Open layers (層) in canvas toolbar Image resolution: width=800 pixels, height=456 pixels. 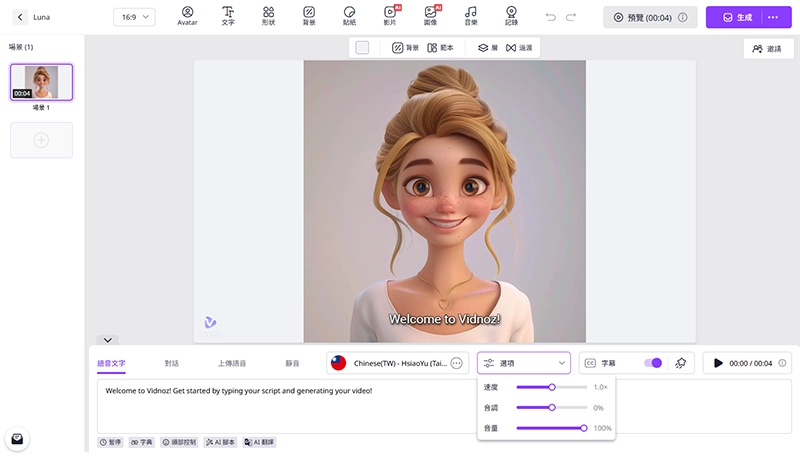click(488, 47)
